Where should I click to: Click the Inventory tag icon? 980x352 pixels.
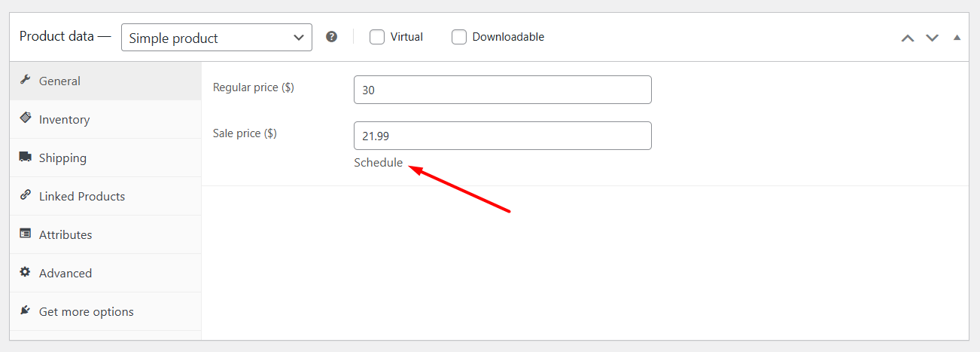(25, 118)
